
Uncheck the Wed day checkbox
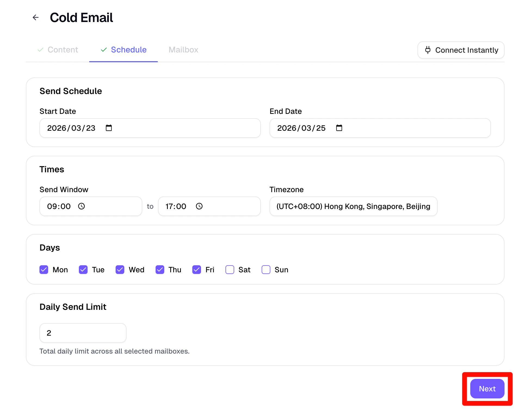coord(120,270)
